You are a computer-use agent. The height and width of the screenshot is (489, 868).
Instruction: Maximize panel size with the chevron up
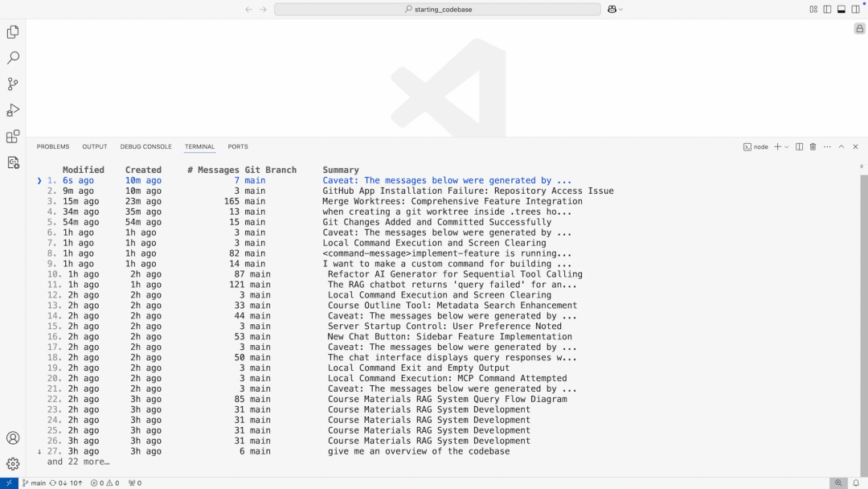841,147
